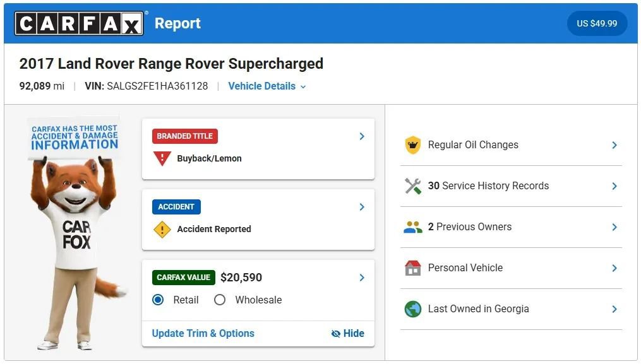Expand 30 Service History Records chevron
Viewport: 641px width, 364px height.
(614, 186)
